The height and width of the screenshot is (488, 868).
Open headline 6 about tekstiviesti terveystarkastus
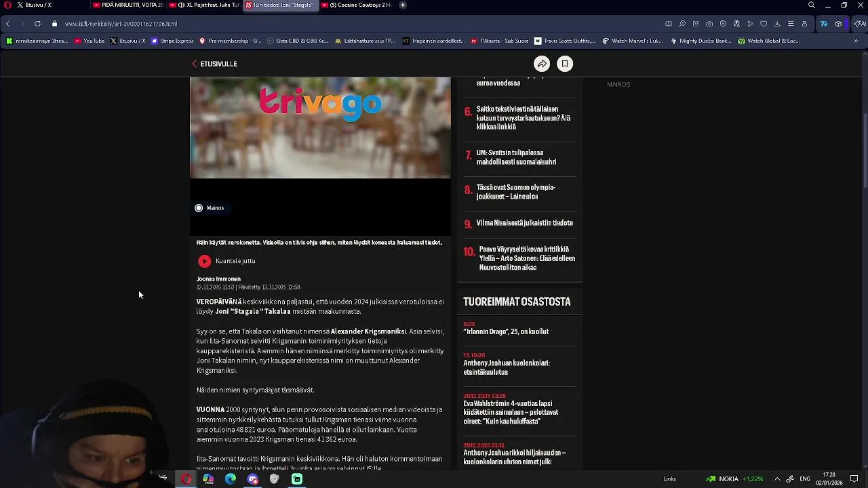coord(523,118)
